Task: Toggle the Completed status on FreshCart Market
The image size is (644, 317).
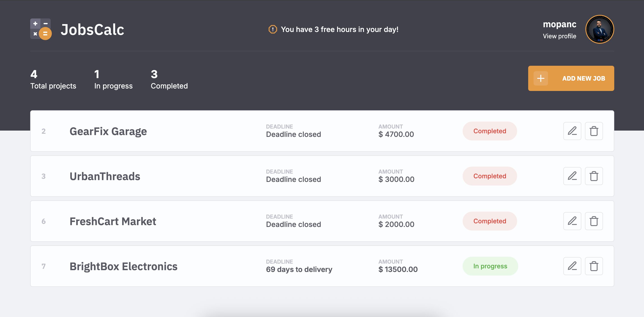Action: click(489, 221)
